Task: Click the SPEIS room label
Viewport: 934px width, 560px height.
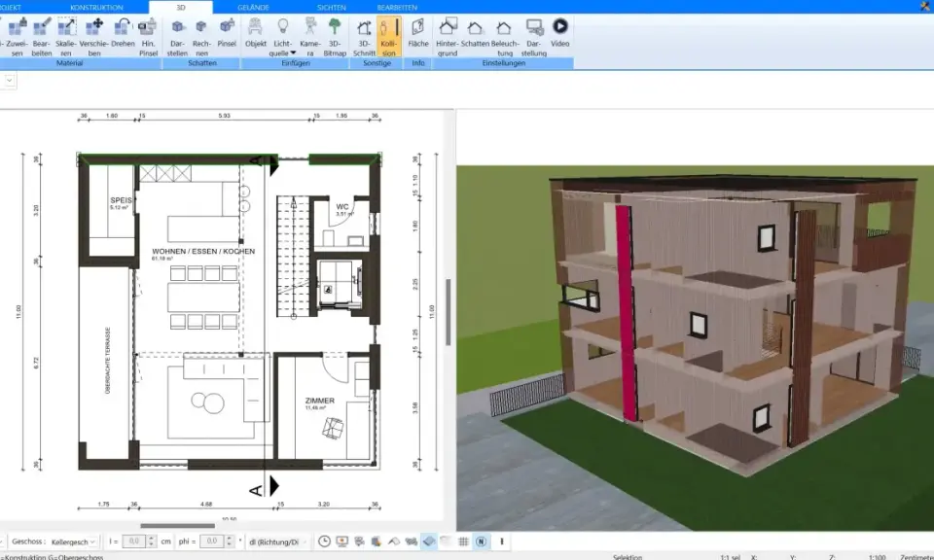Action: click(x=121, y=200)
